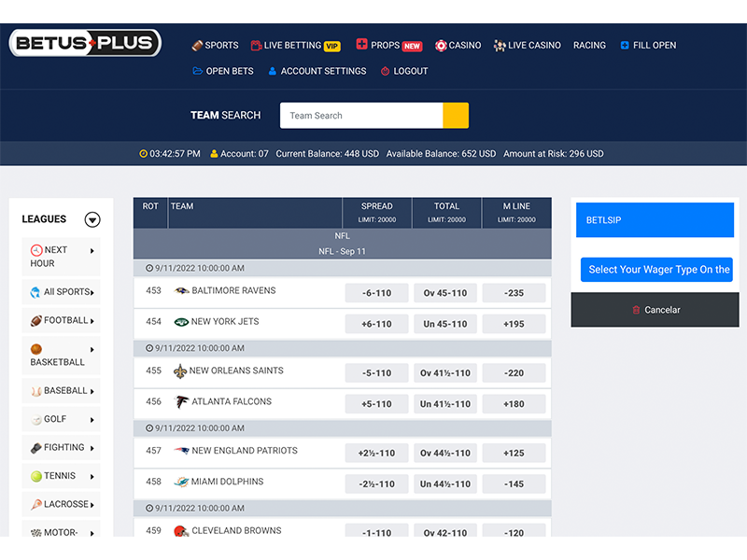Focus the Team Search input field
Viewport: 747px width, 560px height.
coord(361,116)
